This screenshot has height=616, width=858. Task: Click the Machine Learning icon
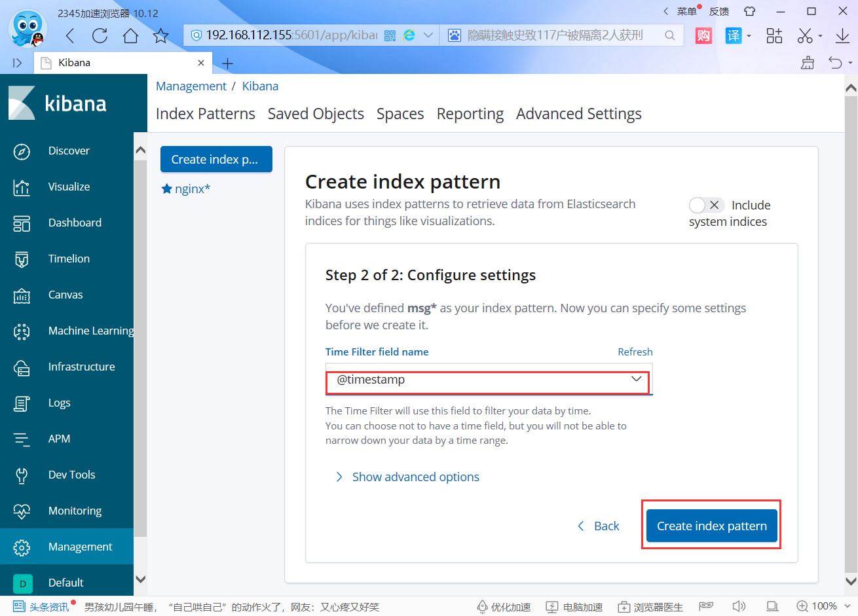pyautogui.click(x=22, y=331)
